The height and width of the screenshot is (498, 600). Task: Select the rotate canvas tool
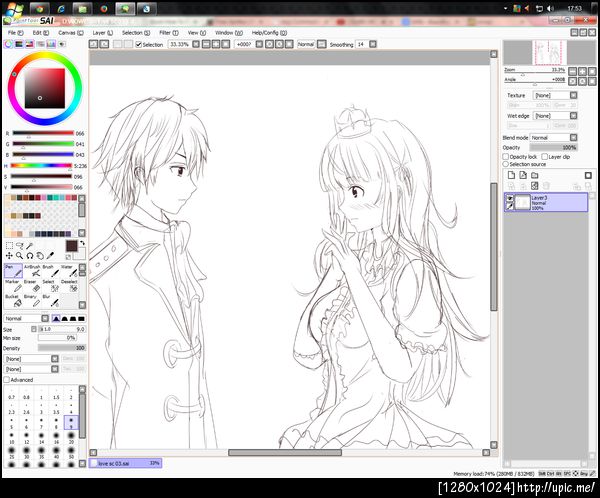pos(30,256)
